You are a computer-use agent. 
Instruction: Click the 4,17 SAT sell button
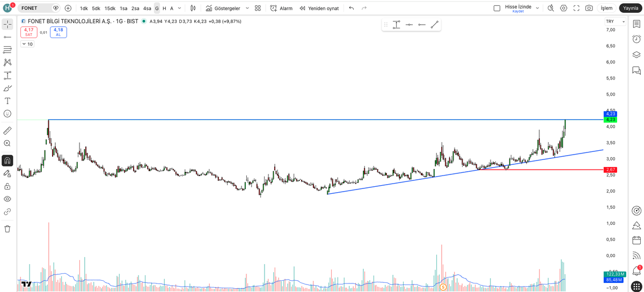point(29,32)
